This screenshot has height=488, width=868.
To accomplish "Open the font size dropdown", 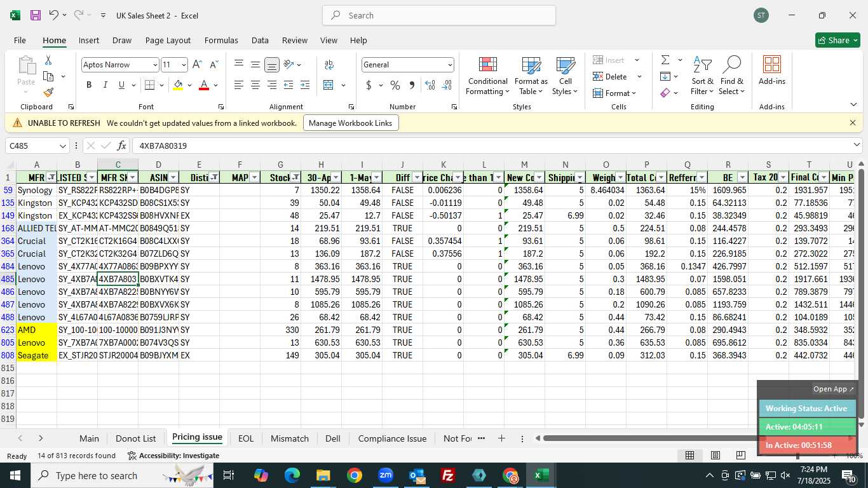I will pos(184,65).
